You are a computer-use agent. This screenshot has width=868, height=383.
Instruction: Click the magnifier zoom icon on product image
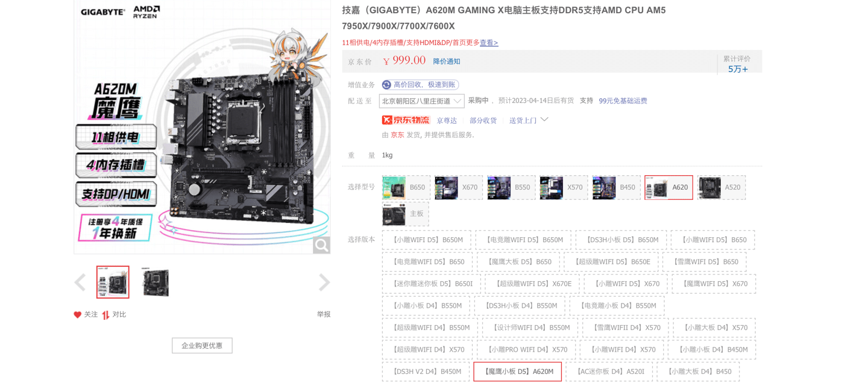[321, 244]
